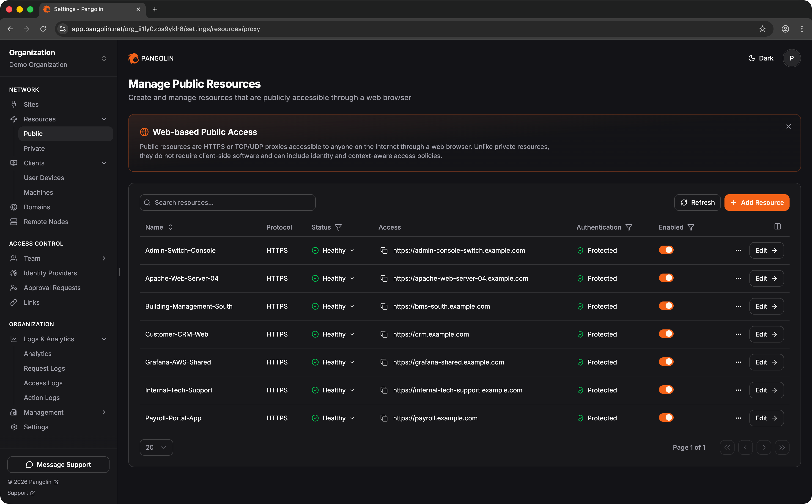The width and height of the screenshot is (812, 504).
Task: Click the Search resources input field
Action: (x=228, y=203)
